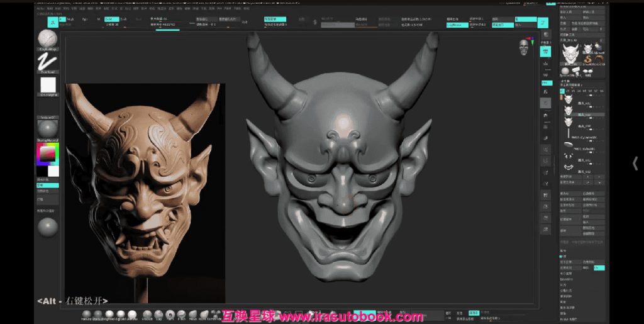The height and width of the screenshot is (324, 644).
Task: Select the Clay brush in bottom shelf
Action: [158, 315]
